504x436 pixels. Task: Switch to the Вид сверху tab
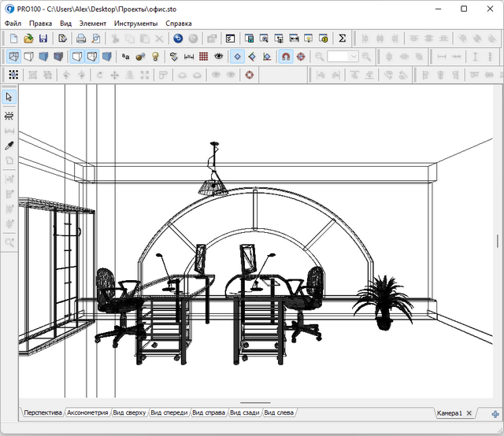[x=129, y=412]
